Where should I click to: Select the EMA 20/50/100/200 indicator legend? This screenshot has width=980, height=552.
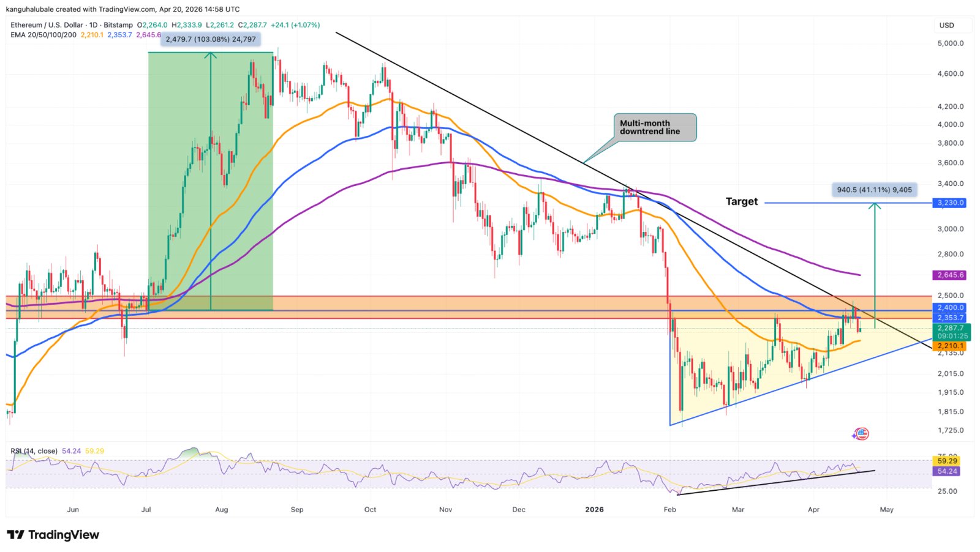(x=43, y=35)
